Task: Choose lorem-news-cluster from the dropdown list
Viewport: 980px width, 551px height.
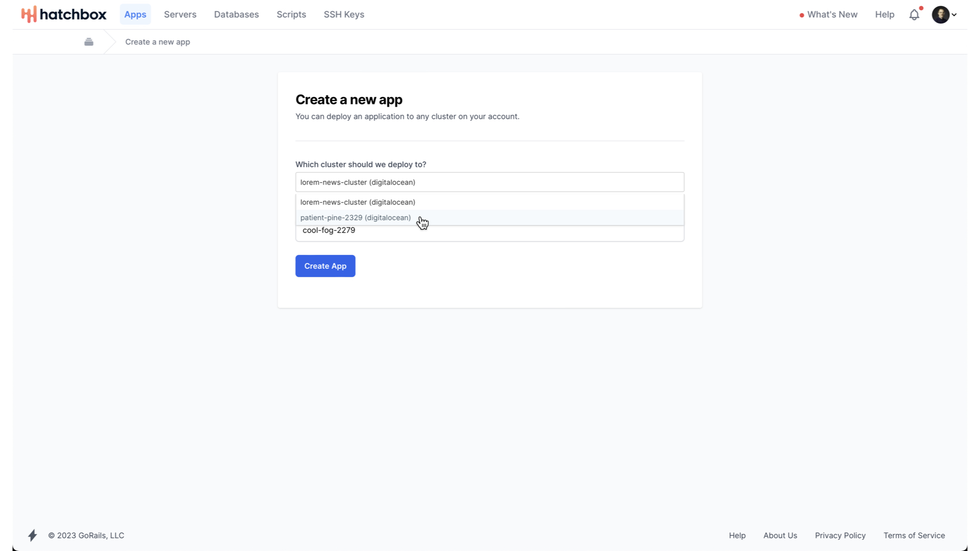Action: tap(357, 202)
